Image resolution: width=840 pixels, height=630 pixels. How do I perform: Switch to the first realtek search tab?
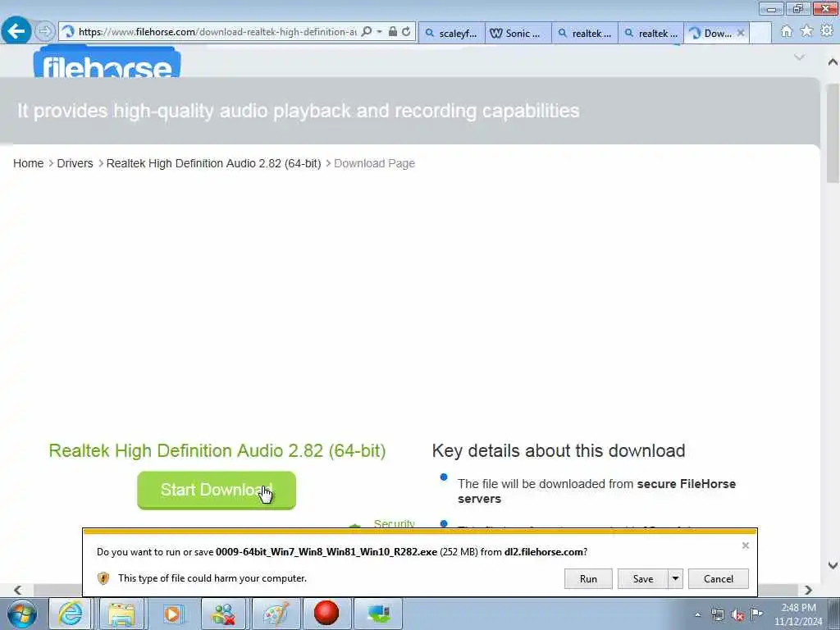[584, 33]
